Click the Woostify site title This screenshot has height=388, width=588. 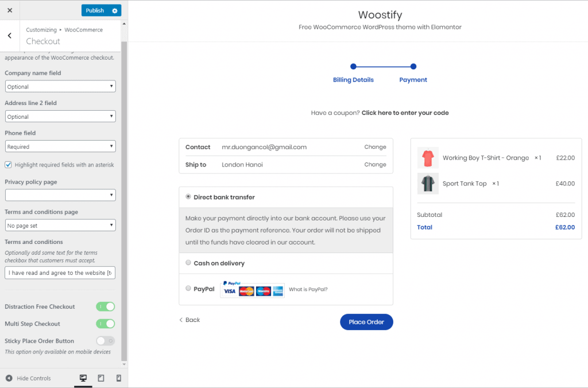pyautogui.click(x=380, y=14)
